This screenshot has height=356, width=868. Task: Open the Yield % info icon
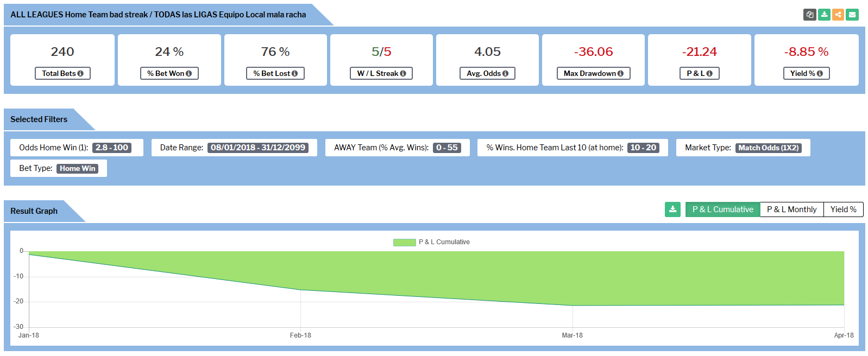click(820, 73)
